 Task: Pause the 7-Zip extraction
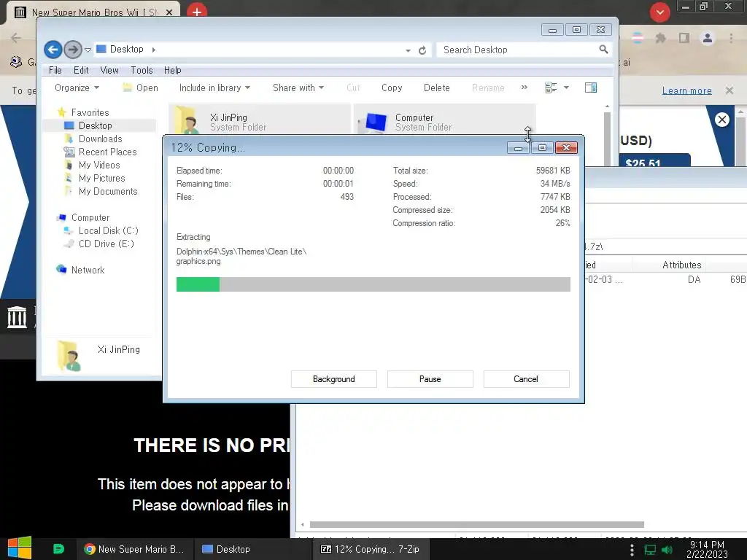(x=430, y=379)
